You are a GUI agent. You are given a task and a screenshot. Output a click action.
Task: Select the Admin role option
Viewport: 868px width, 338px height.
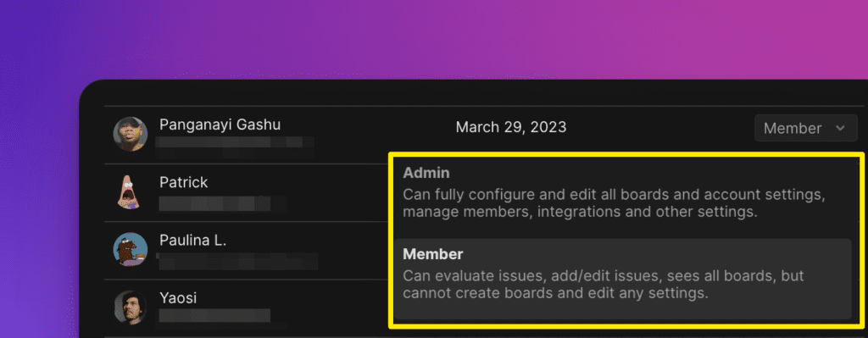623,192
